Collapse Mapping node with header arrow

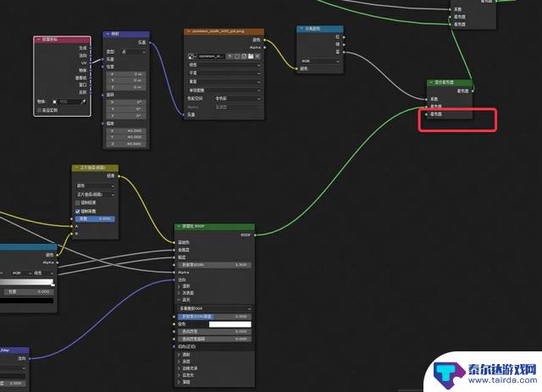(x=108, y=34)
